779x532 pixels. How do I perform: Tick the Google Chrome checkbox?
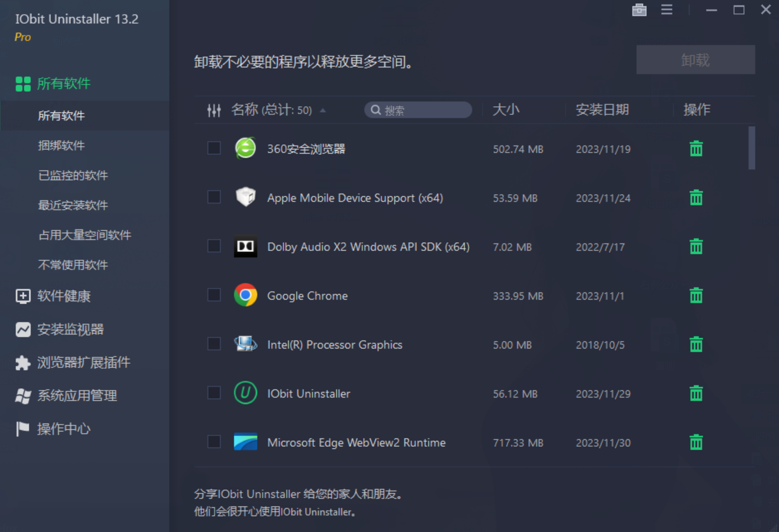214,295
